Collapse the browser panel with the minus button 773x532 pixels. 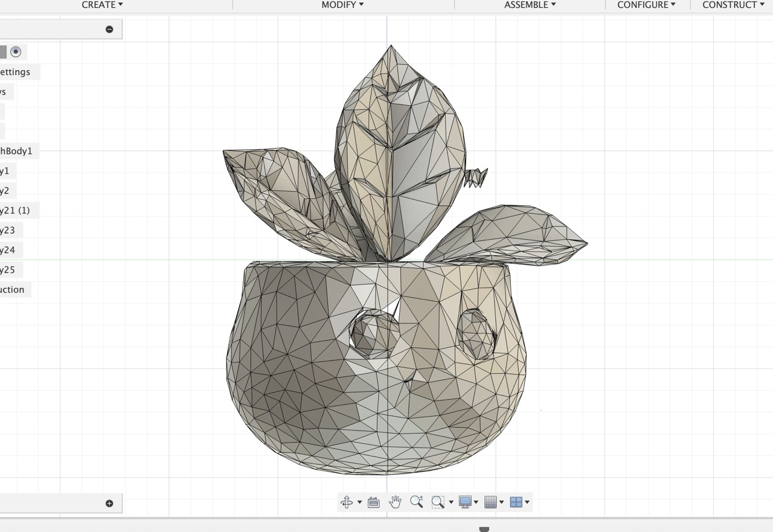coord(109,28)
